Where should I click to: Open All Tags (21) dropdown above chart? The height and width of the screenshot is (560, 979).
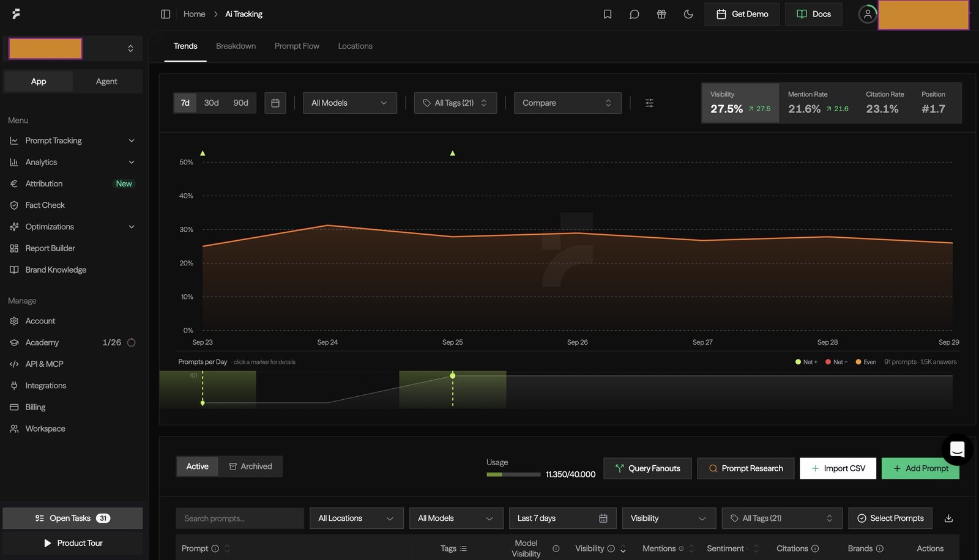tap(455, 103)
